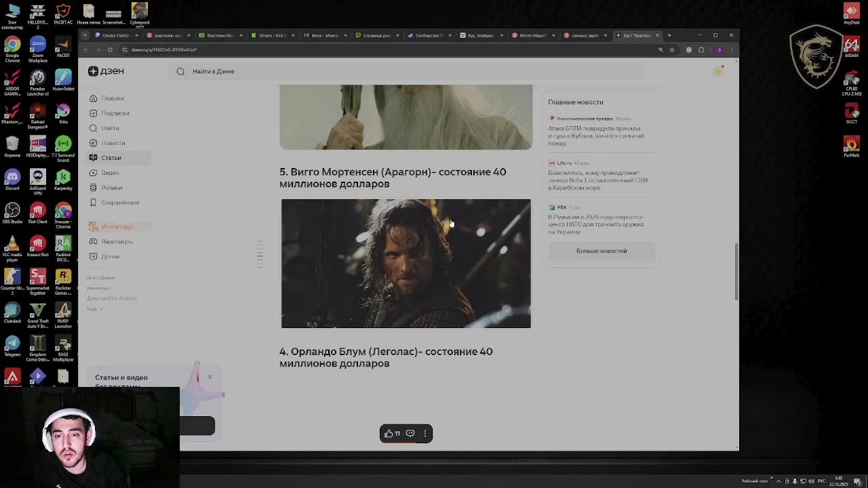This screenshot has height=488, width=868.
Task: Open Telegram desktop shortcut
Action: pyautogui.click(x=12, y=346)
